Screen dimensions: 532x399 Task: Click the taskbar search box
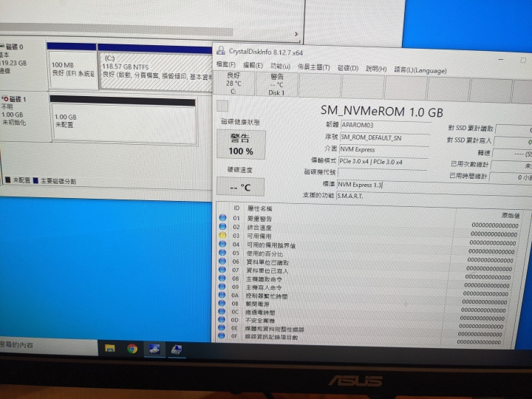[x=49, y=345]
